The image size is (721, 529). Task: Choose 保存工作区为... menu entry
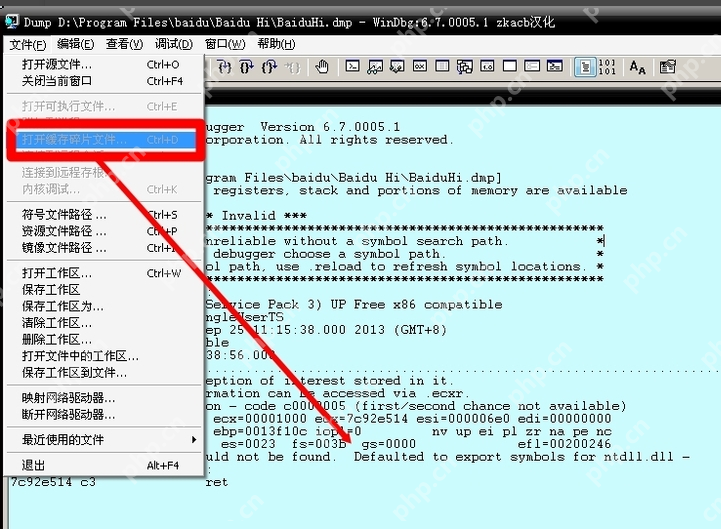(104, 306)
